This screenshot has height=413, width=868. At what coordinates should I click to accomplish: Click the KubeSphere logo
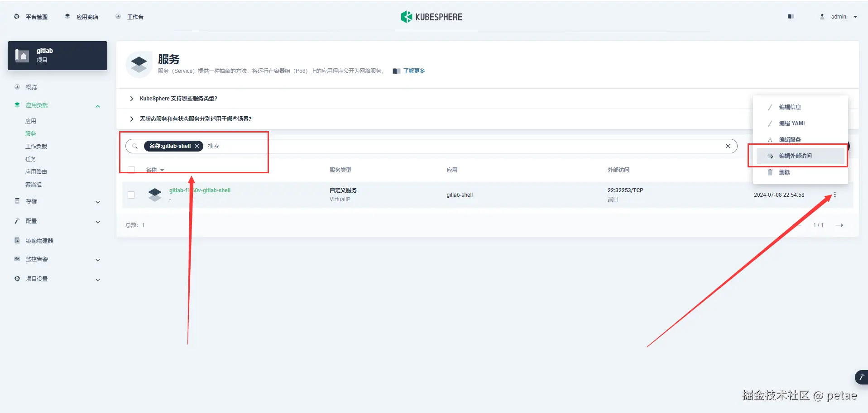pos(432,17)
